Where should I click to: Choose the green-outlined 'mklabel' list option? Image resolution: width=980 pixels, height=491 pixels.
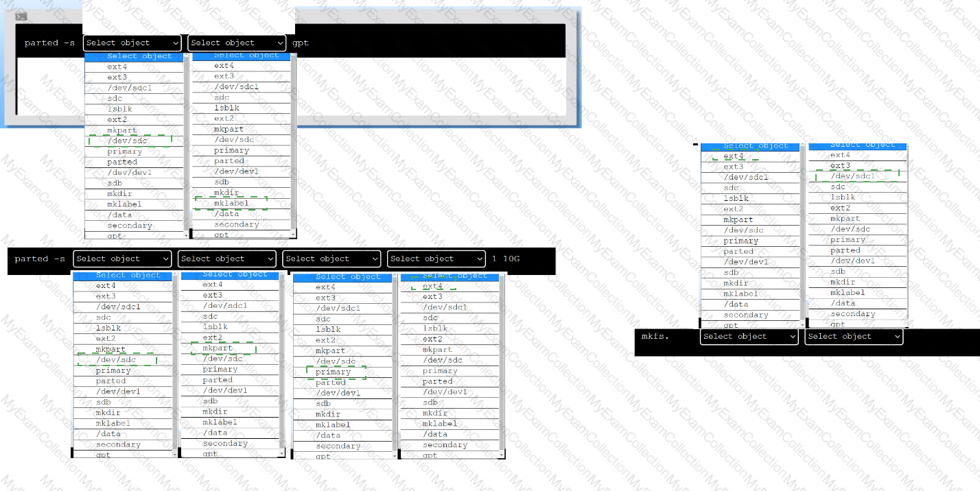[x=231, y=203]
